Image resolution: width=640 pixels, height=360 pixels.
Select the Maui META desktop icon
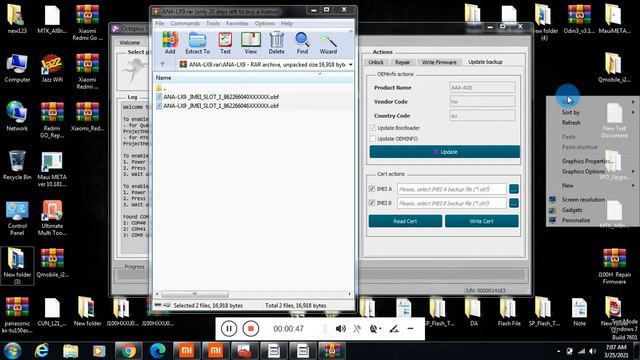pos(52,169)
